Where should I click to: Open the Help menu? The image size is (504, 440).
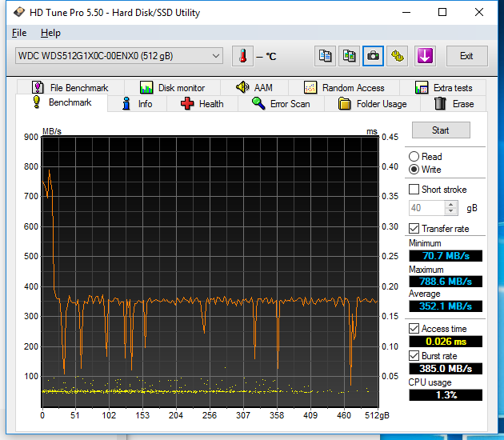tap(50, 33)
